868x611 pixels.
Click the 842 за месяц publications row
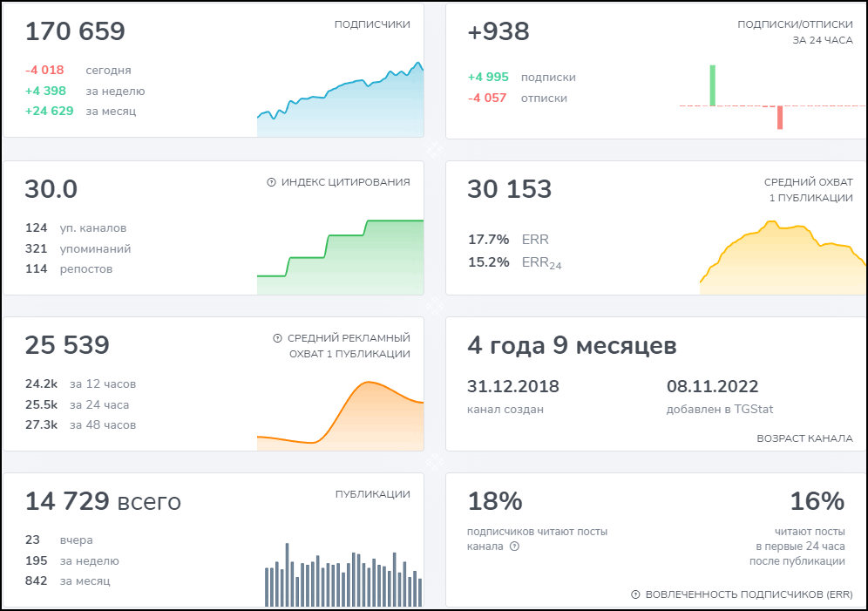[x=67, y=581]
